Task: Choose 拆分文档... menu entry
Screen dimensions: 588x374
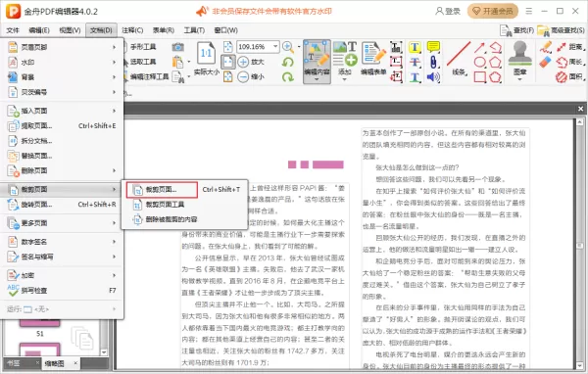Action: coord(62,141)
